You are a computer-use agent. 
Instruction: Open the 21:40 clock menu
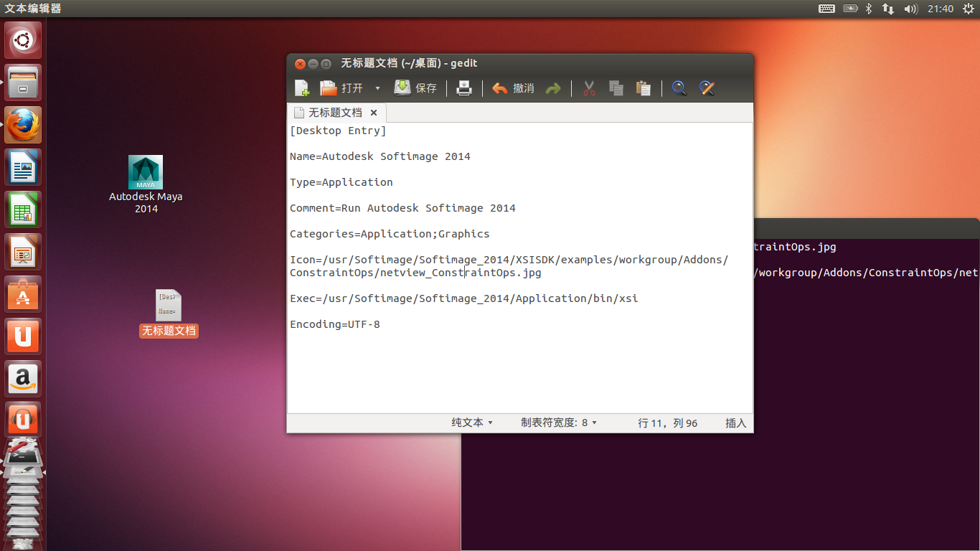tap(940, 9)
